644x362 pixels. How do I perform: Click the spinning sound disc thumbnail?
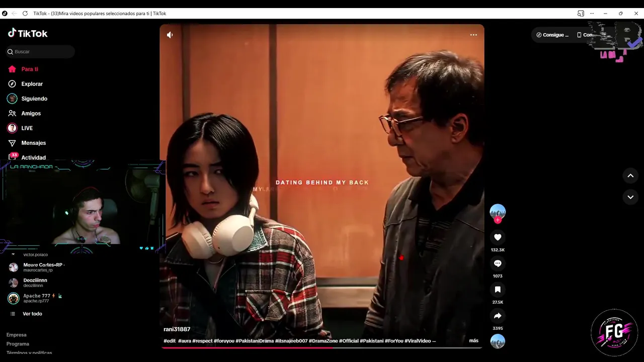[498, 341]
